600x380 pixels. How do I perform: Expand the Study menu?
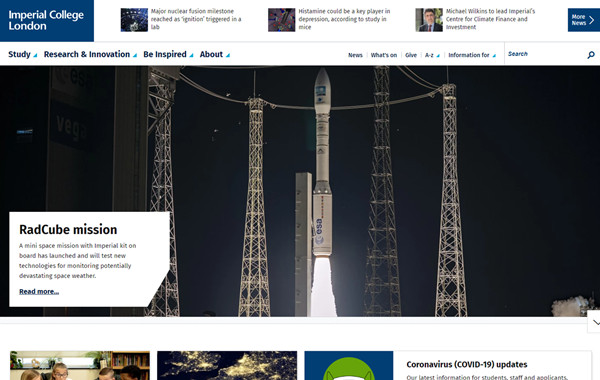[23, 54]
